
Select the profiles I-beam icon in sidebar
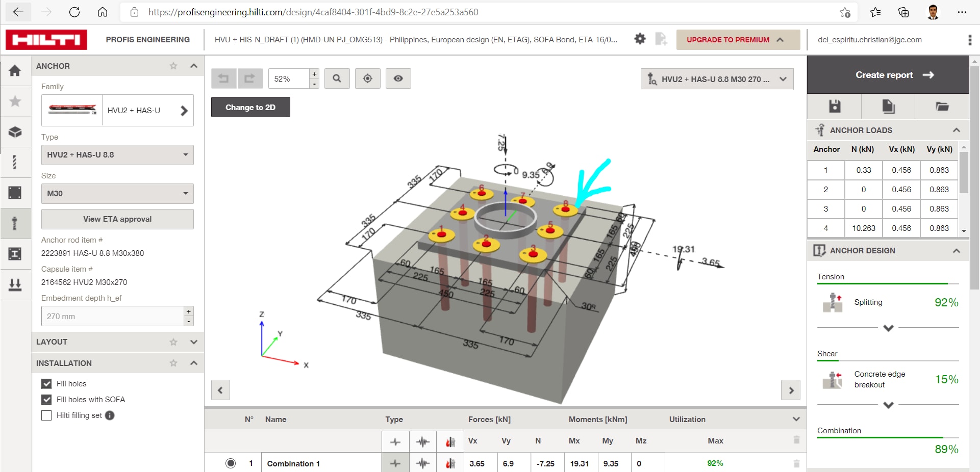click(x=16, y=254)
